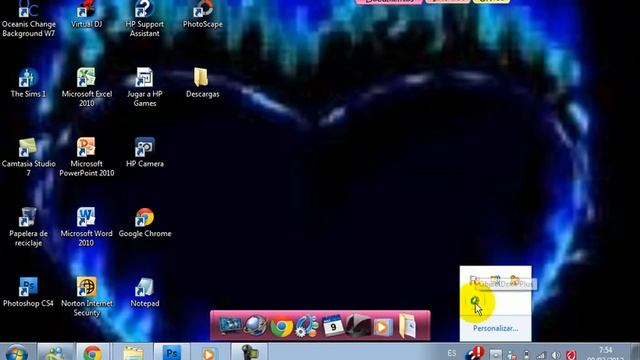The height and width of the screenshot is (360, 640).
Task: Select Photoshop CS4 desktop shortcut
Action: pos(28,292)
